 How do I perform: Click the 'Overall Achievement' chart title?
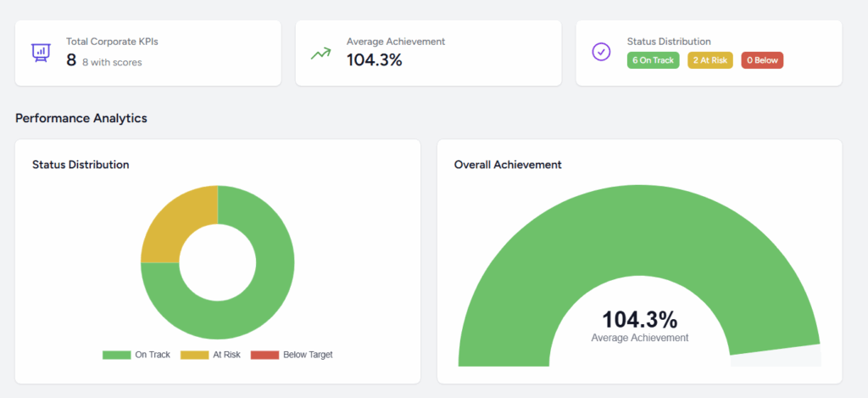[x=507, y=165]
